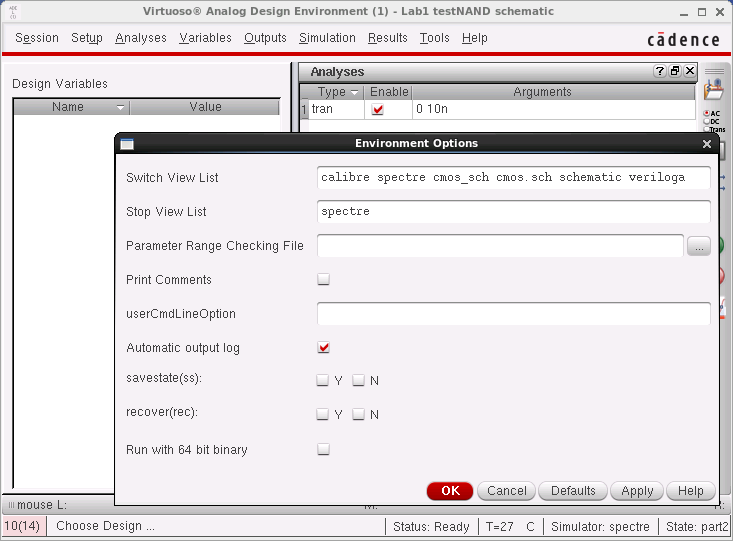
Task: Open the window menu icon in title bar
Action: point(13,12)
